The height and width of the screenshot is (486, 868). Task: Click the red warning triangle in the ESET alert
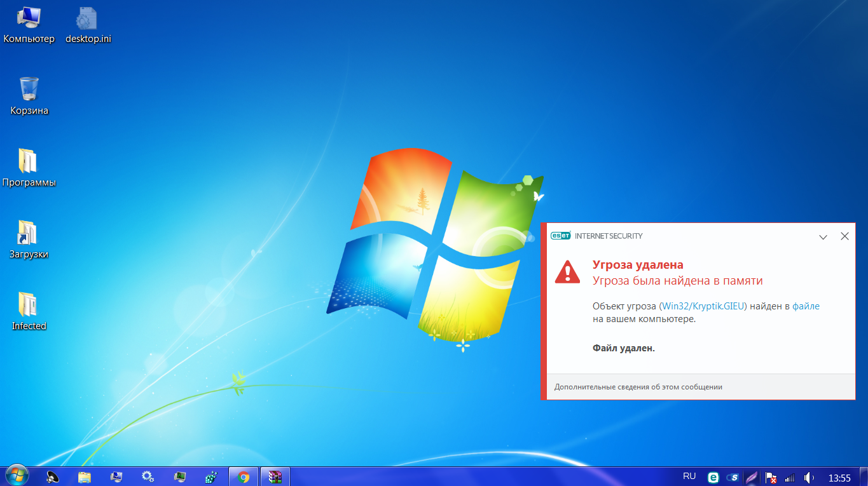pos(567,271)
